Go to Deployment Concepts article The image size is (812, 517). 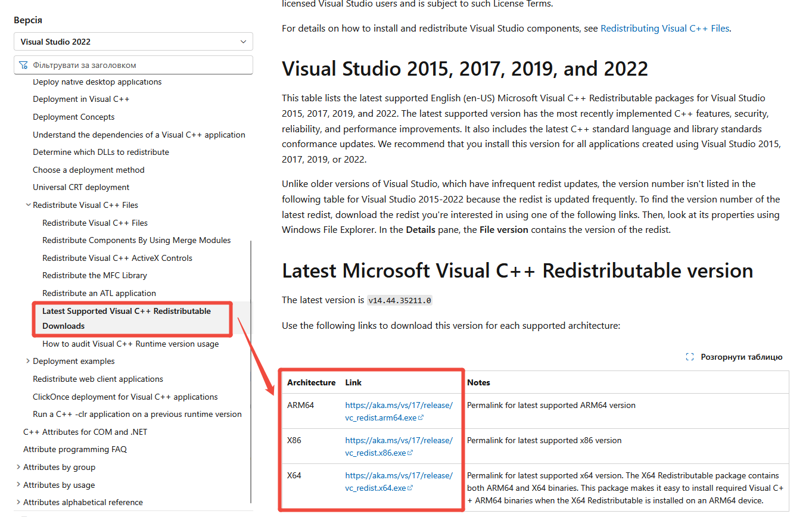(x=74, y=117)
